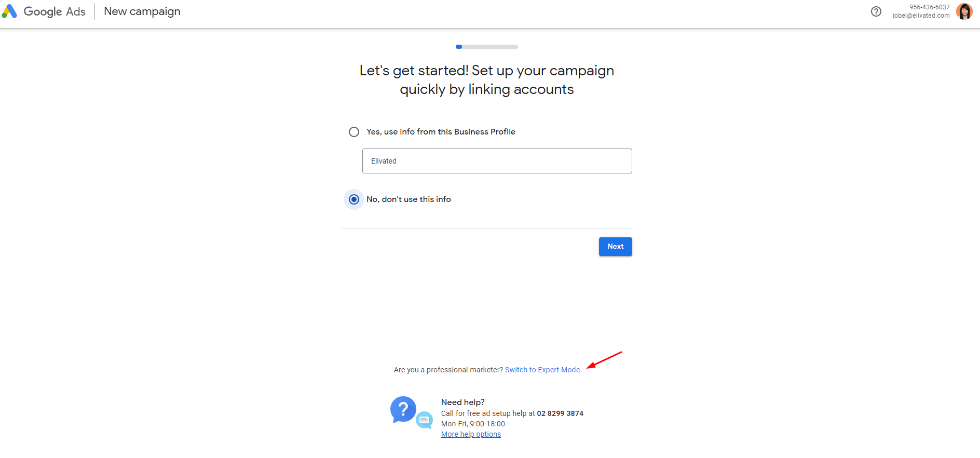Click the 'No, don't use this info' label

click(x=409, y=199)
